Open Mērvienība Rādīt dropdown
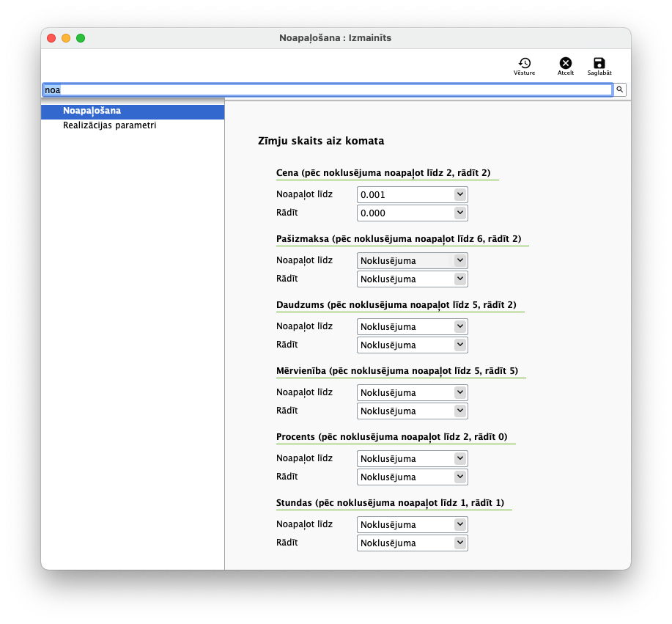Viewport: 672px width, 624px height. point(412,411)
